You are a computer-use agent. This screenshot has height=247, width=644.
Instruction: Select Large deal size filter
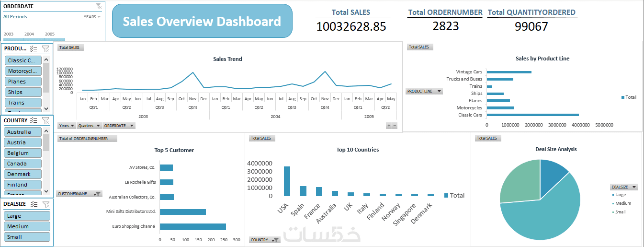[x=27, y=216]
